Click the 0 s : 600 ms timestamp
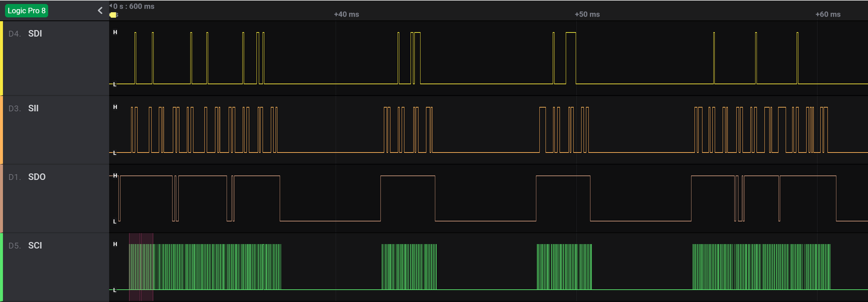This screenshot has height=302, width=868. pyautogui.click(x=134, y=6)
